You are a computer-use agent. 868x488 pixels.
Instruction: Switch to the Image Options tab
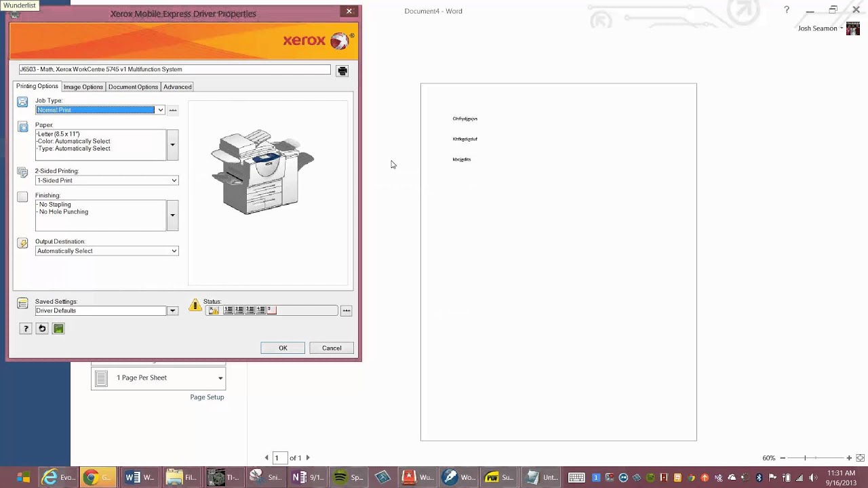[83, 87]
